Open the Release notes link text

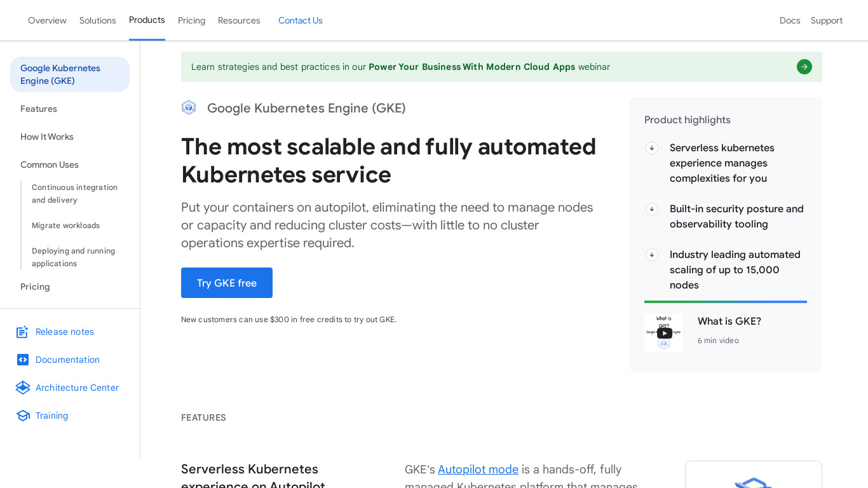coord(65,332)
